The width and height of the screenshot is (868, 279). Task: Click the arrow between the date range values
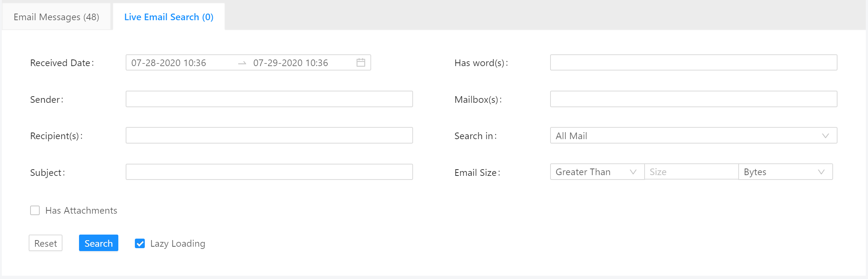coord(242,63)
